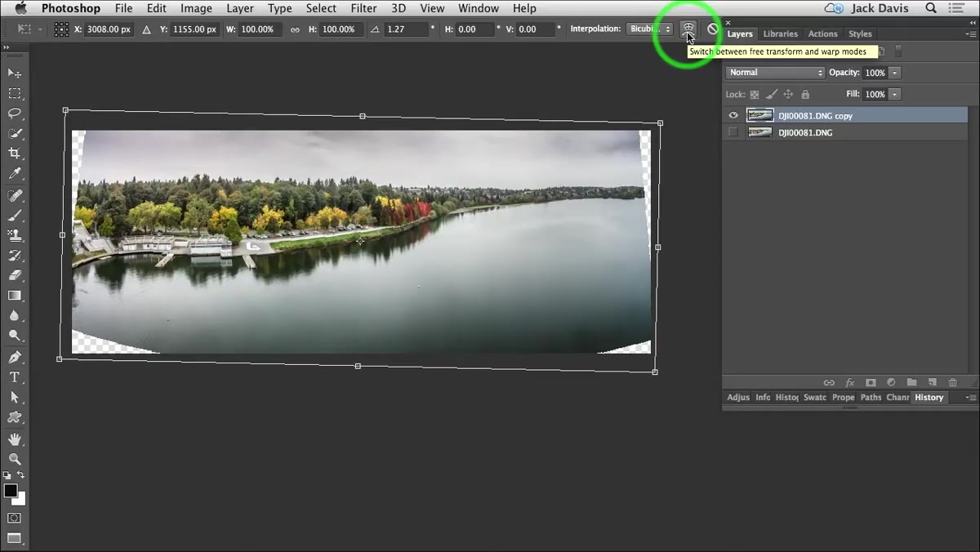Select the Dodge tool
980x552 pixels.
15,335
